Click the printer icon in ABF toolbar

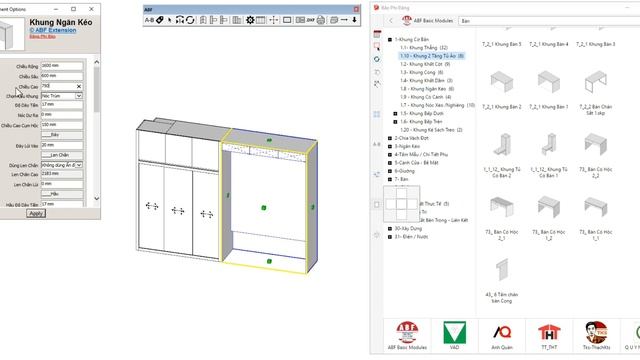pos(321,20)
